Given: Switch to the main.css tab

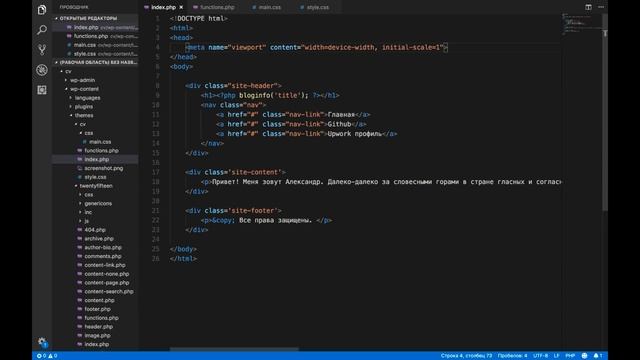Looking at the screenshot, I should tap(266, 7).
